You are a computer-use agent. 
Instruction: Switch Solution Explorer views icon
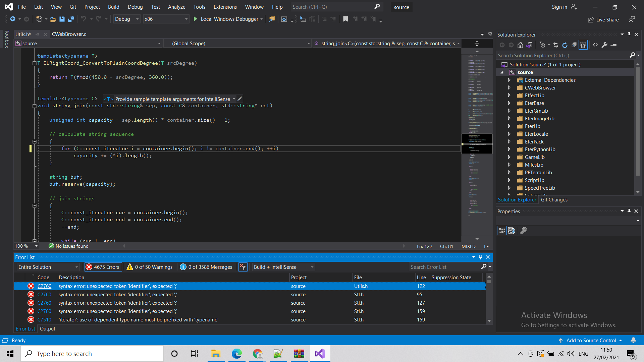[530, 45]
